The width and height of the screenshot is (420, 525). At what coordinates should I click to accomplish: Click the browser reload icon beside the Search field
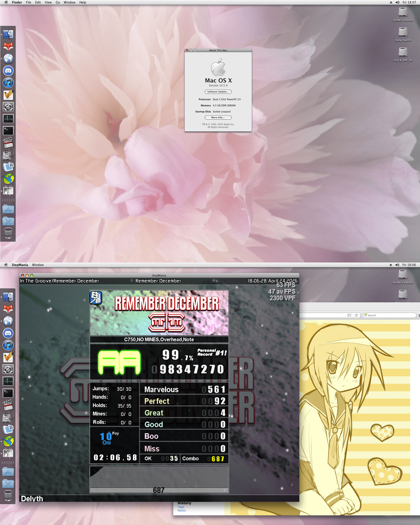pos(356,315)
